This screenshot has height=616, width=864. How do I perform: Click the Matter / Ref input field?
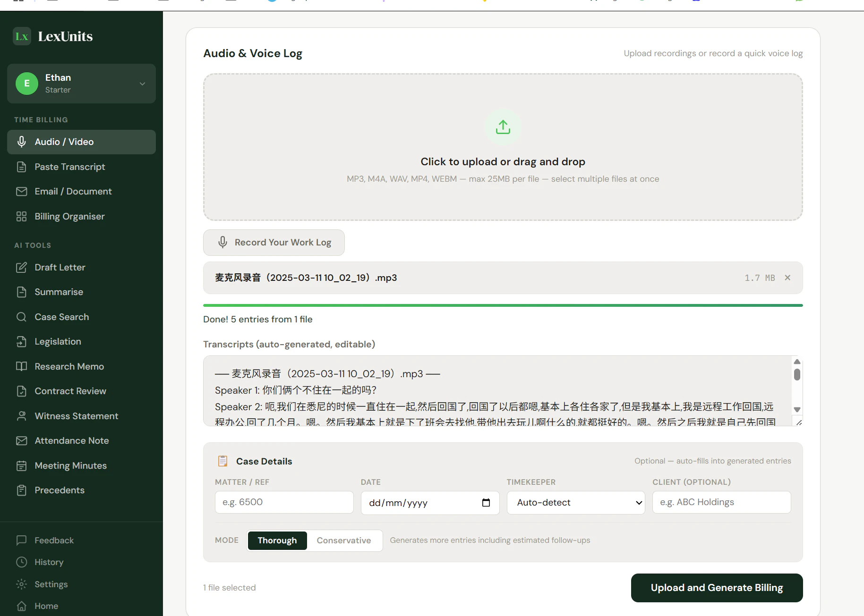pos(284,502)
